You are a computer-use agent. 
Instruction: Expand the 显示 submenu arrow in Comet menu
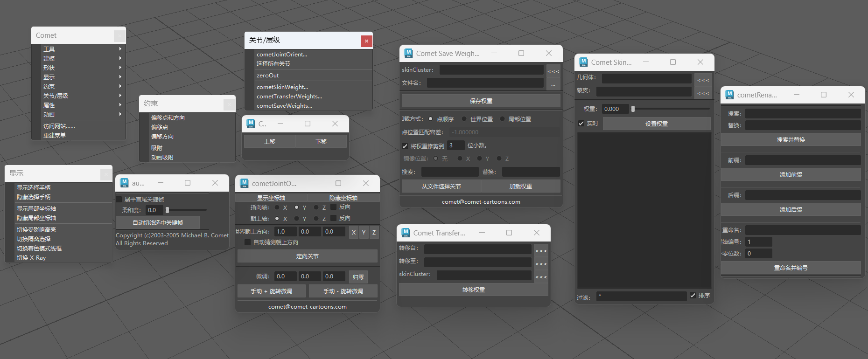tap(120, 77)
